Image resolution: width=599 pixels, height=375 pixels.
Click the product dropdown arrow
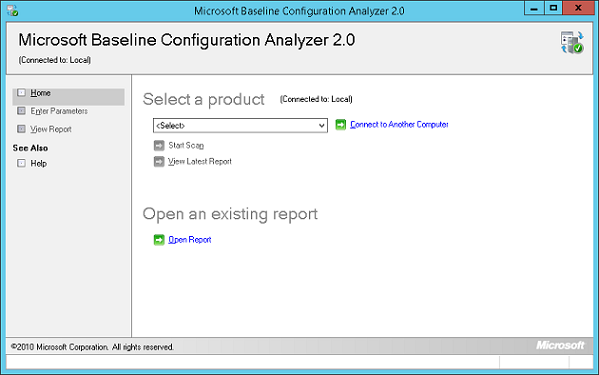pos(322,125)
